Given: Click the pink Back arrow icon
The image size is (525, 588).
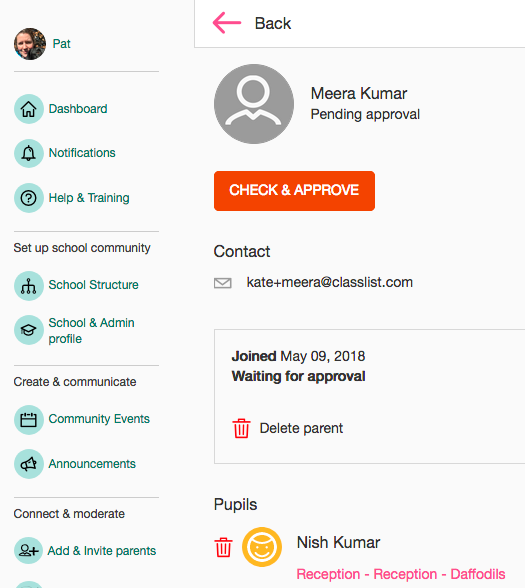Looking at the screenshot, I should [227, 23].
